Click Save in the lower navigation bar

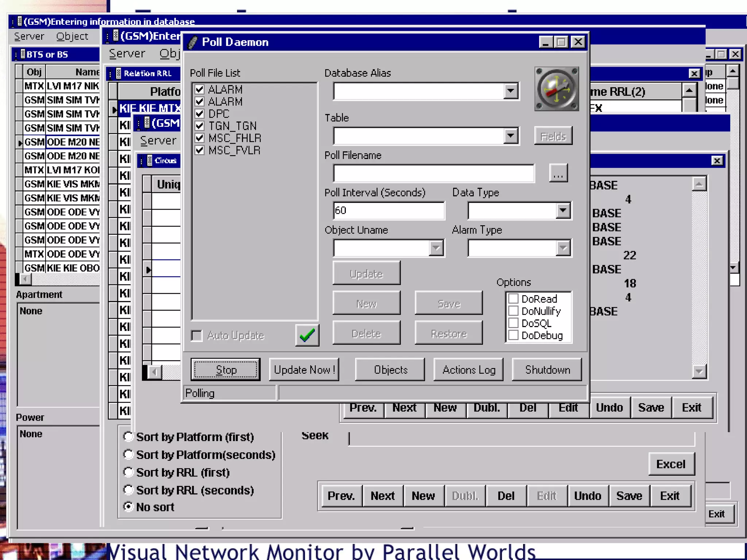point(629,496)
